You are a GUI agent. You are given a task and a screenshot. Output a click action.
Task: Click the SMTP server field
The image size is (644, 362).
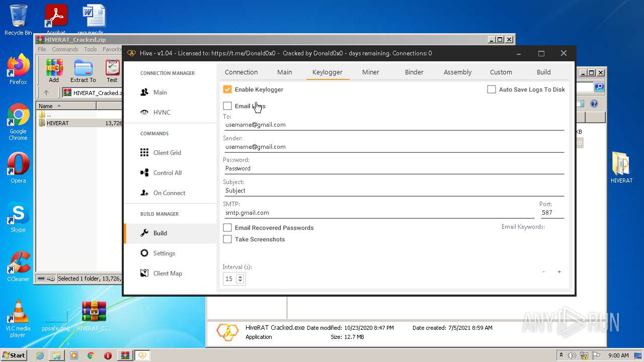tap(378, 213)
